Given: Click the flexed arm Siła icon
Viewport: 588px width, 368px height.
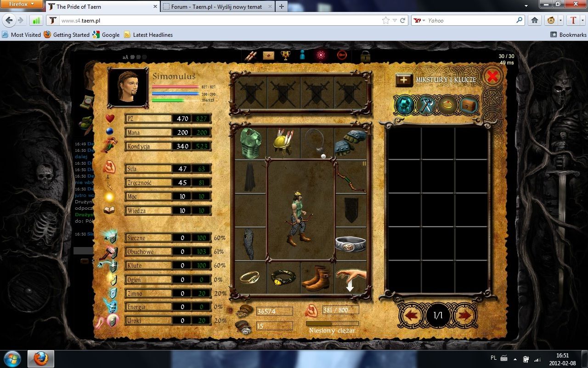Looking at the screenshot, I should tap(109, 167).
